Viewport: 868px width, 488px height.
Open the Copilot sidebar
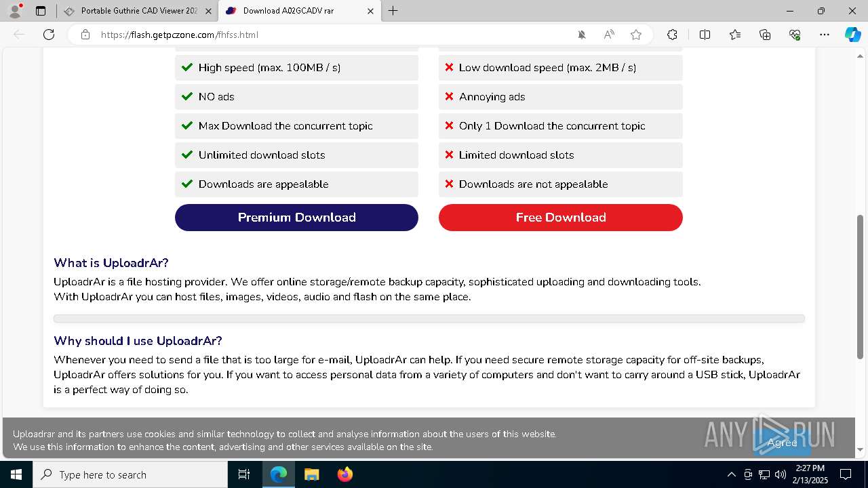tap(852, 35)
